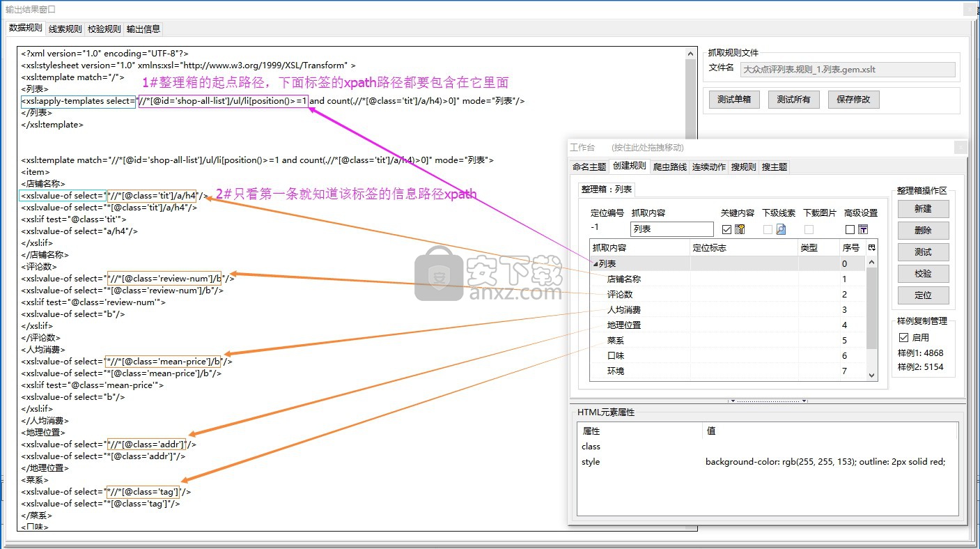Click the class row in HTML元素属性

coord(768,447)
